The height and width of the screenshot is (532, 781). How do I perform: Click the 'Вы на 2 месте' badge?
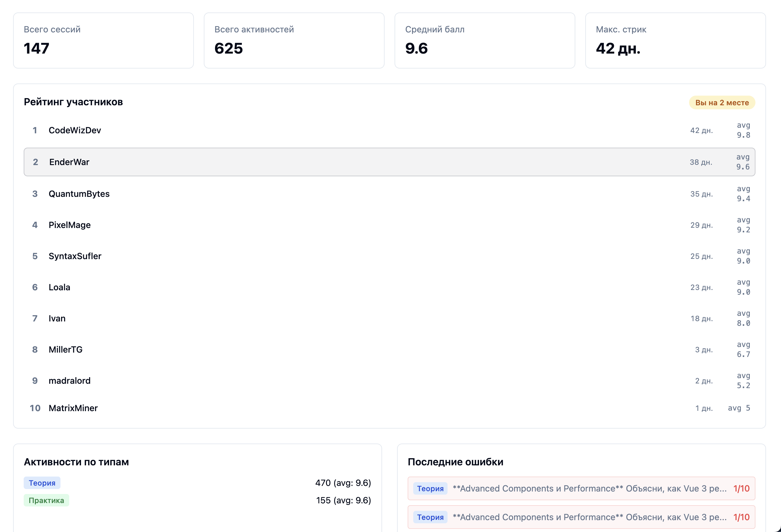(722, 103)
